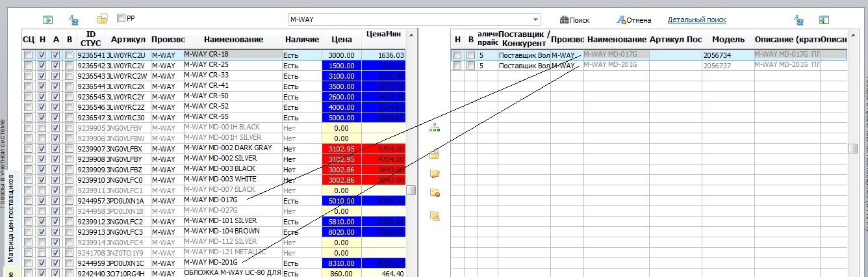This screenshot has width=868, height=277.
Task: Select the M-WAY CR-18 name cell
Action: click(233, 55)
